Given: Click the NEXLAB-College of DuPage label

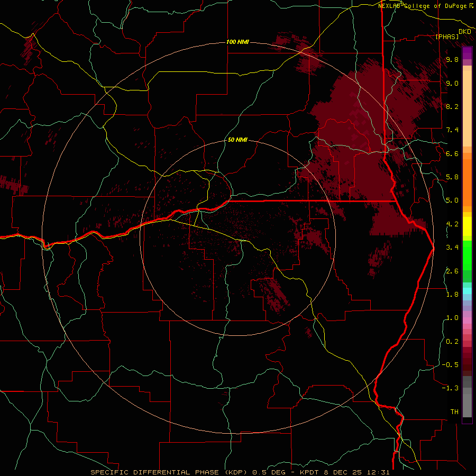Looking at the screenshot, I should tap(423, 6).
